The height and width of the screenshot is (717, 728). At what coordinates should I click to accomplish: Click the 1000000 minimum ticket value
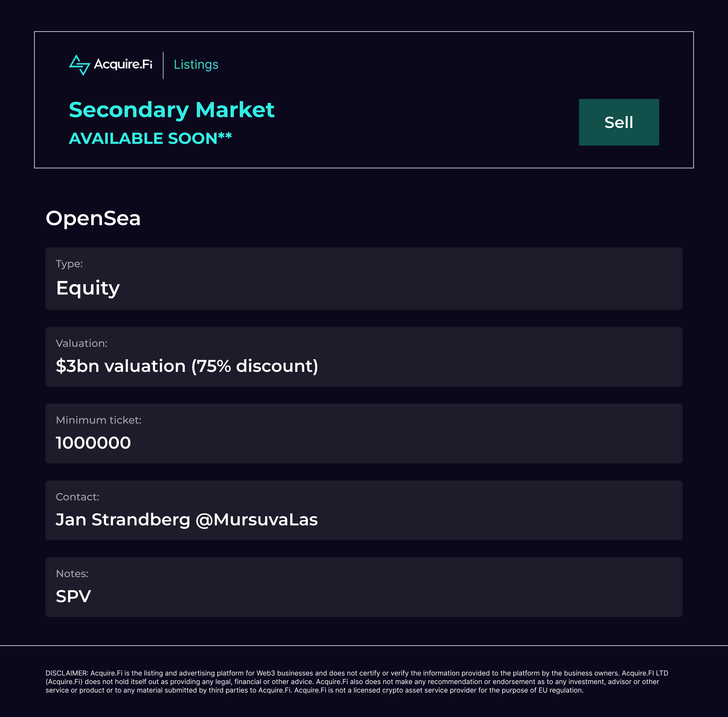(93, 443)
